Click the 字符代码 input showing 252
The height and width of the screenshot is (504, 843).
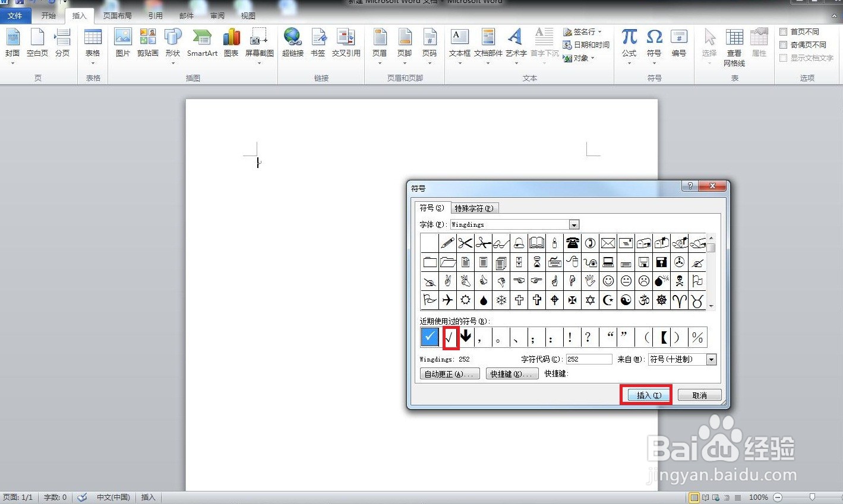(588, 359)
